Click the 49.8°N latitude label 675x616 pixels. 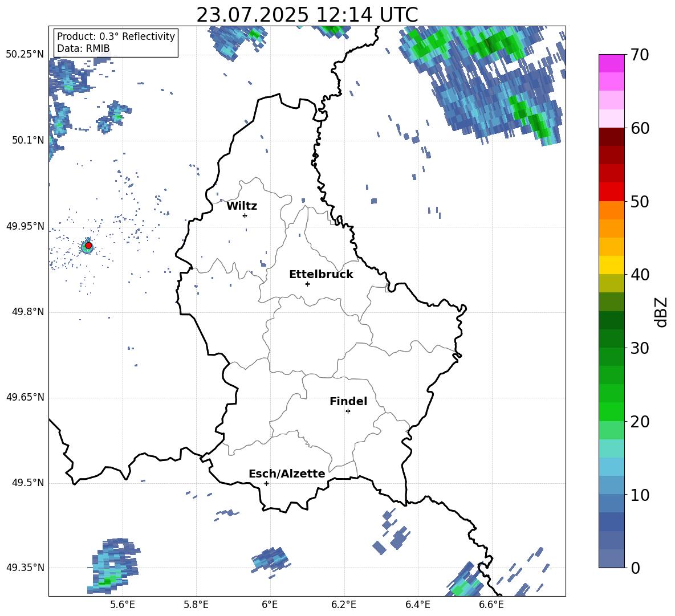tap(27, 312)
